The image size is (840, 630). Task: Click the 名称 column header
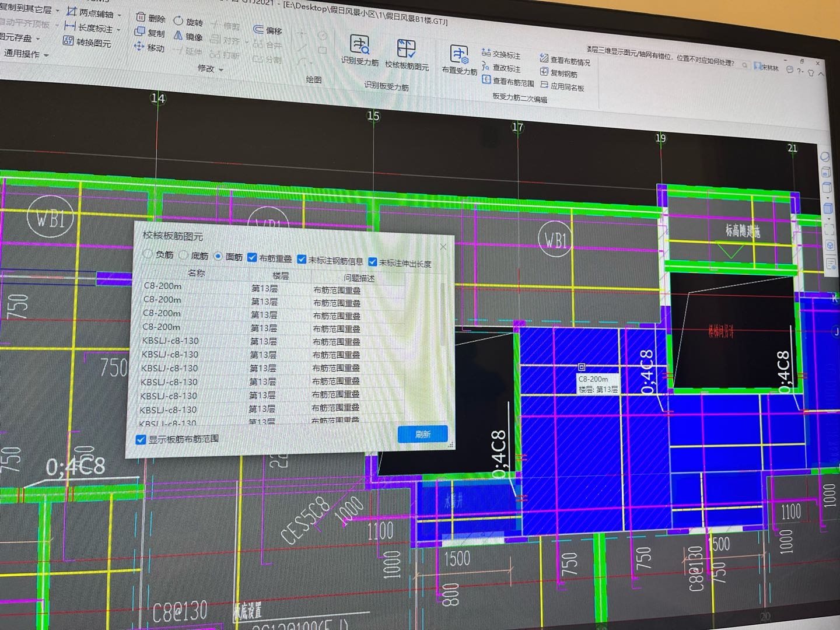click(197, 273)
